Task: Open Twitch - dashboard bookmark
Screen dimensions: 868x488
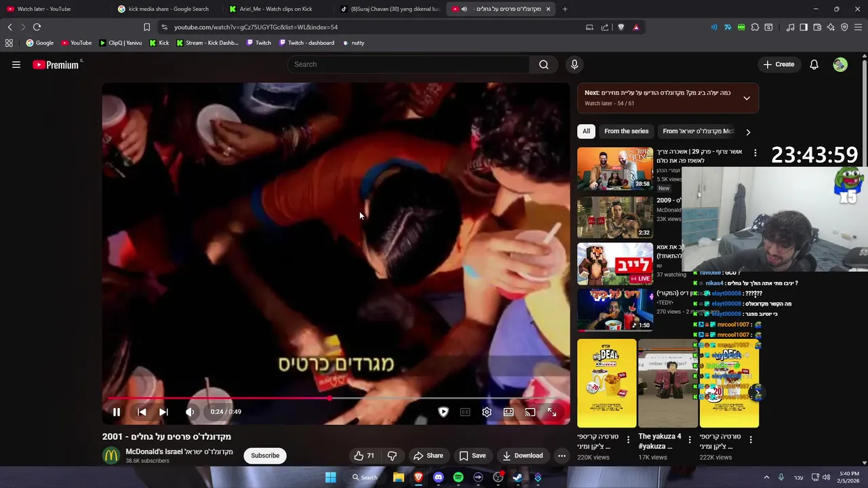Action: 305,43
